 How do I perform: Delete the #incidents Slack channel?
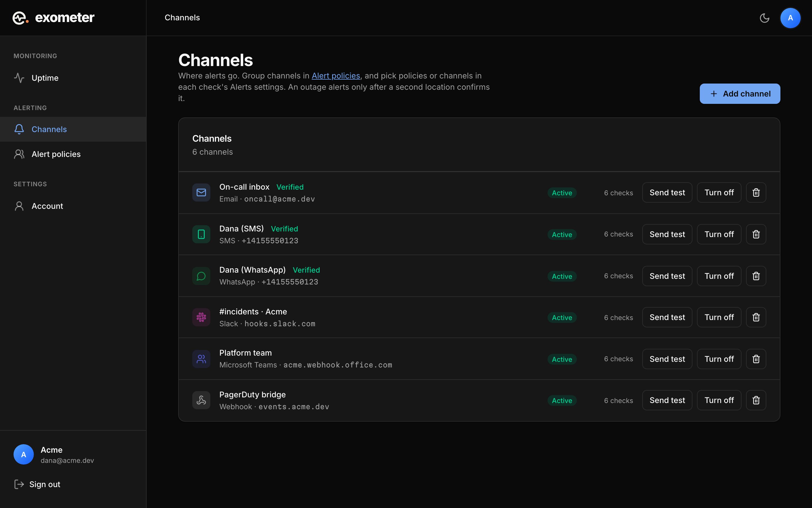pyautogui.click(x=756, y=317)
